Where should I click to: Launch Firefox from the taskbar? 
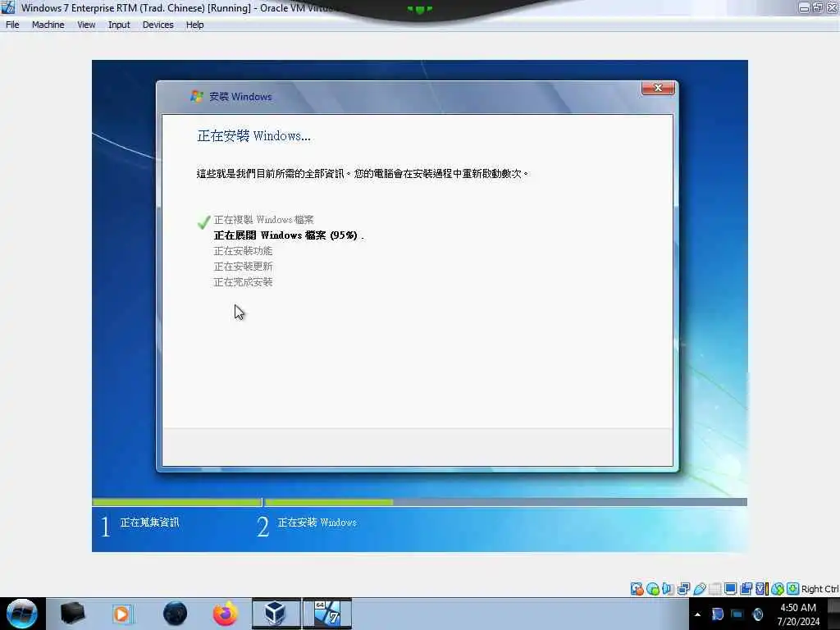point(226,614)
